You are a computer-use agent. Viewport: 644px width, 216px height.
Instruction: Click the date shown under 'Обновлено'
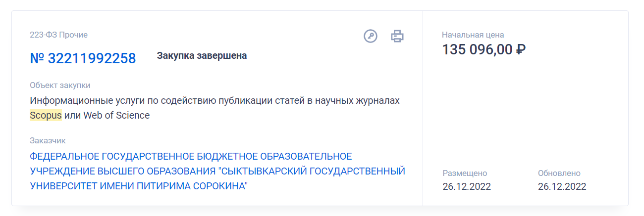pos(562,186)
